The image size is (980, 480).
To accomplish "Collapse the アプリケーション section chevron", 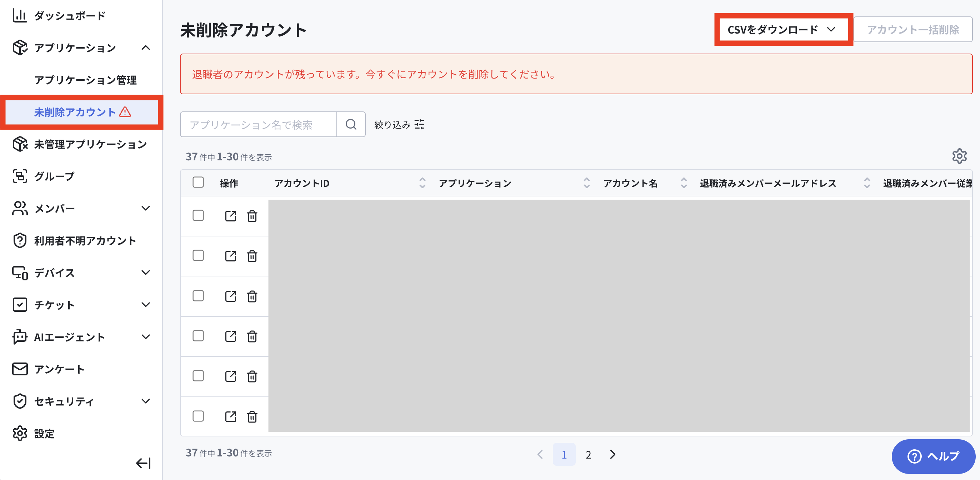I will pyautogui.click(x=146, y=47).
